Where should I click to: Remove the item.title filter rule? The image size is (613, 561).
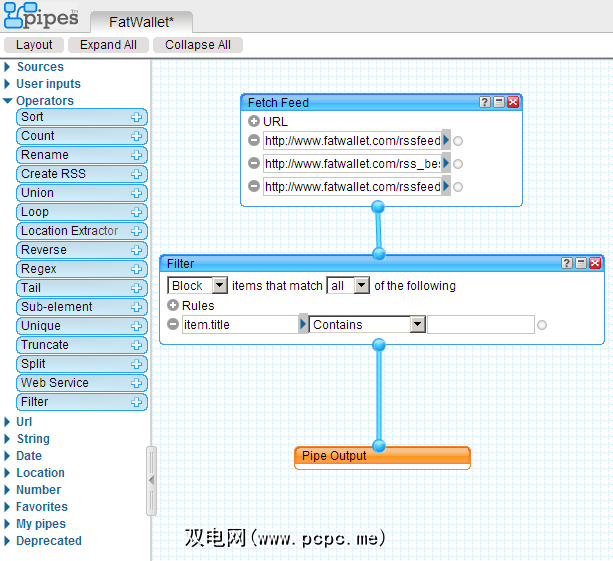173,324
